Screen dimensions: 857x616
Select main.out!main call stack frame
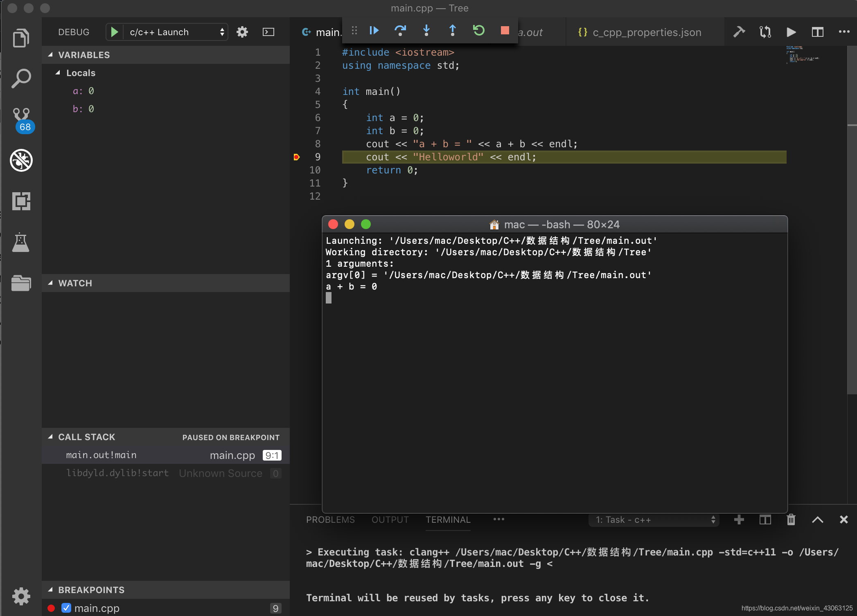(166, 455)
